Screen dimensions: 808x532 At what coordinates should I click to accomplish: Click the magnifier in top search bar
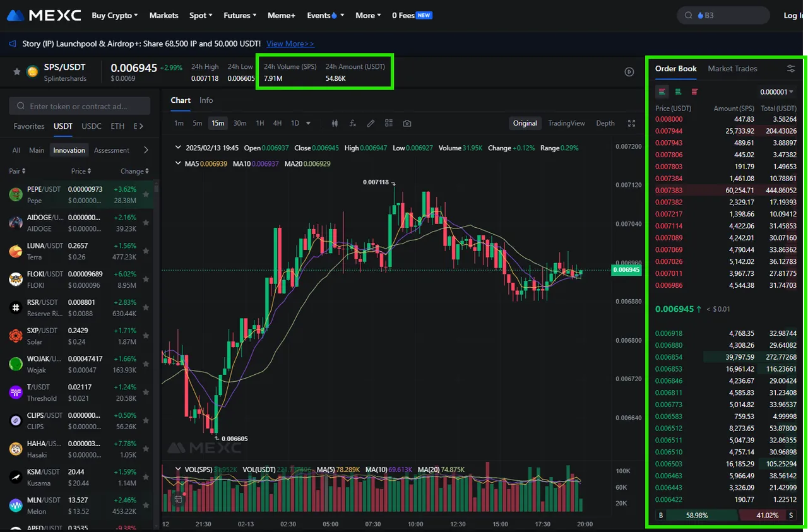click(689, 16)
